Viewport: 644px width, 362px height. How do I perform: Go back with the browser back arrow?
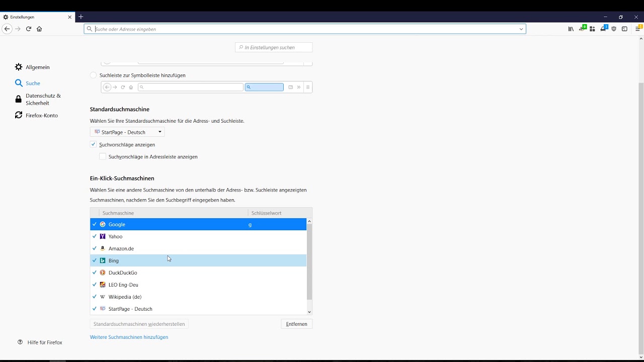pyautogui.click(x=7, y=29)
